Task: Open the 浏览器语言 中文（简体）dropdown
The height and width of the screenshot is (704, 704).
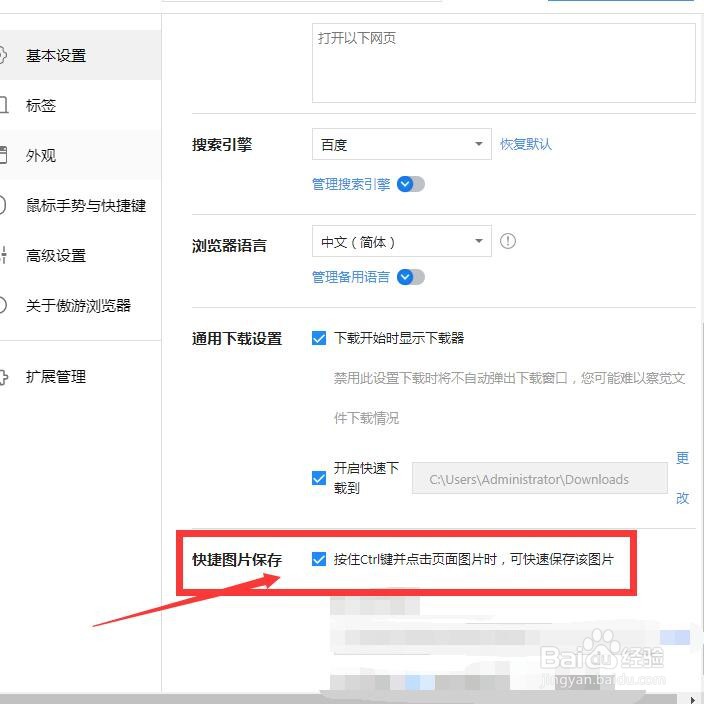Action: [402, 241]
